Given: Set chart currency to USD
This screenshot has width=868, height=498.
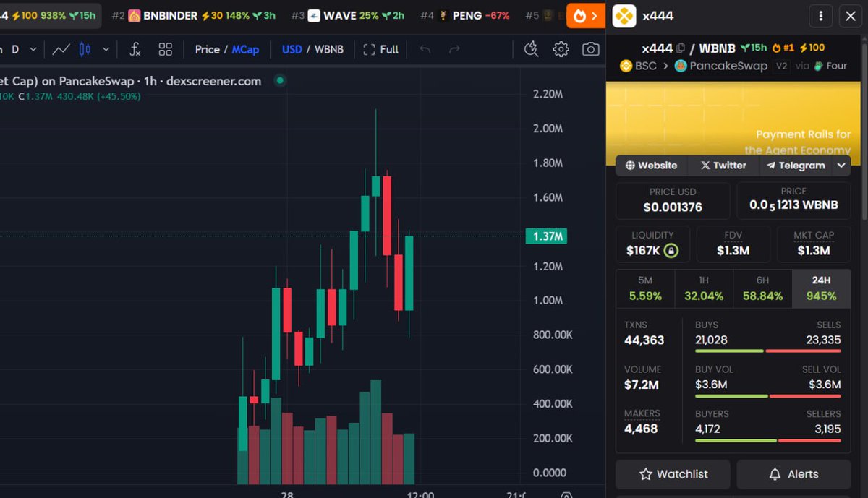Looking at the screenshot, I should coord(292,49).
